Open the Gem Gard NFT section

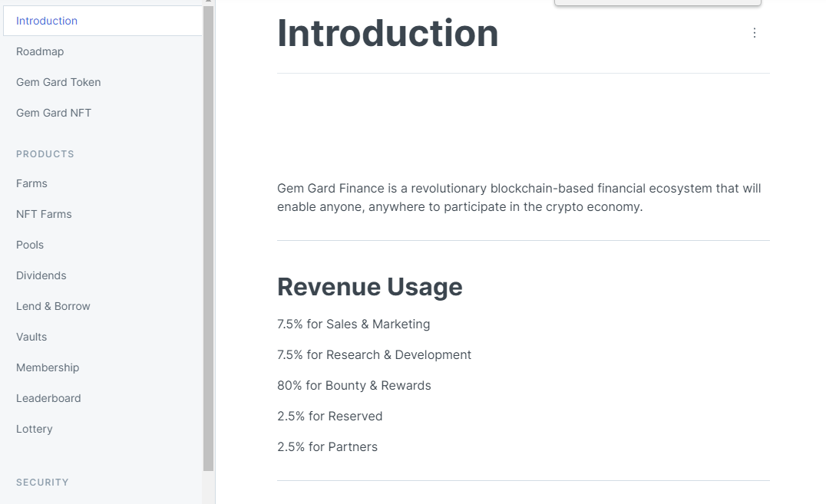[53, 112]
